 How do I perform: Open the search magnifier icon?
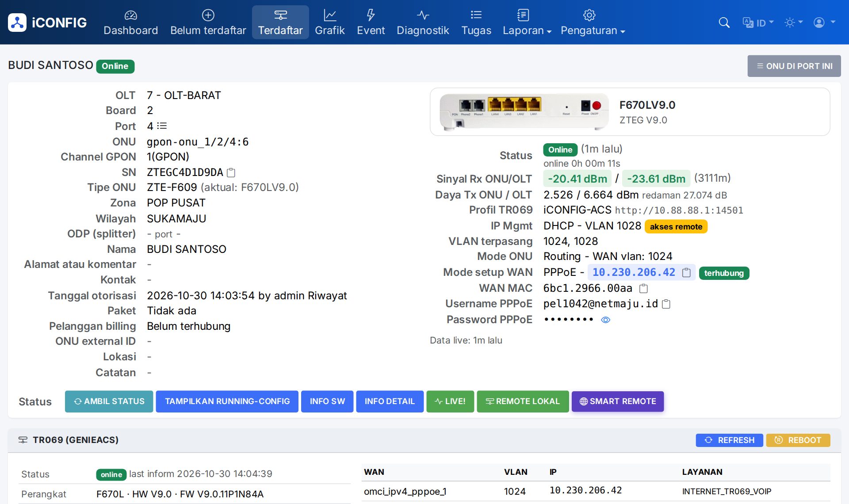724,23
